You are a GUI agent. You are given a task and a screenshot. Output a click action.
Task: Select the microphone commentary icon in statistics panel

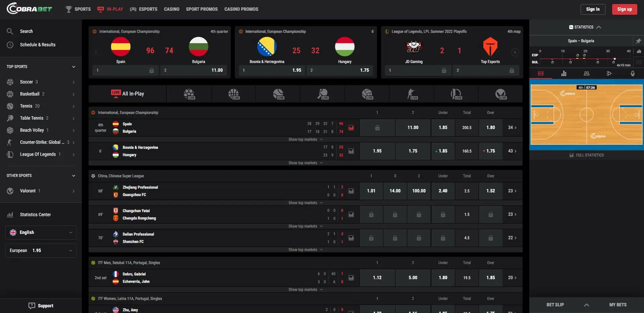(x=633, y=73)
